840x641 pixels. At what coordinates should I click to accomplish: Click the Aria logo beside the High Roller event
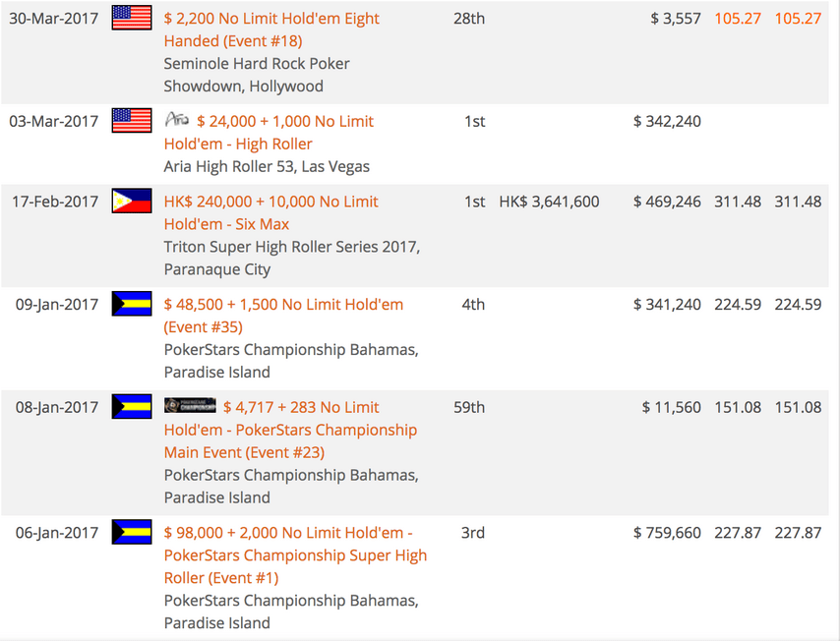177,119
